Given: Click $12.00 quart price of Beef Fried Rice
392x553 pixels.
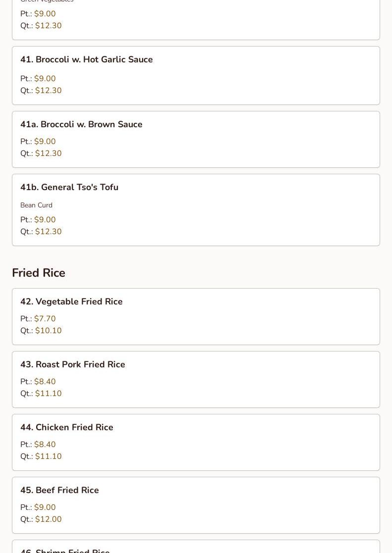Looking at the screenshot, I should click(48, 519).
